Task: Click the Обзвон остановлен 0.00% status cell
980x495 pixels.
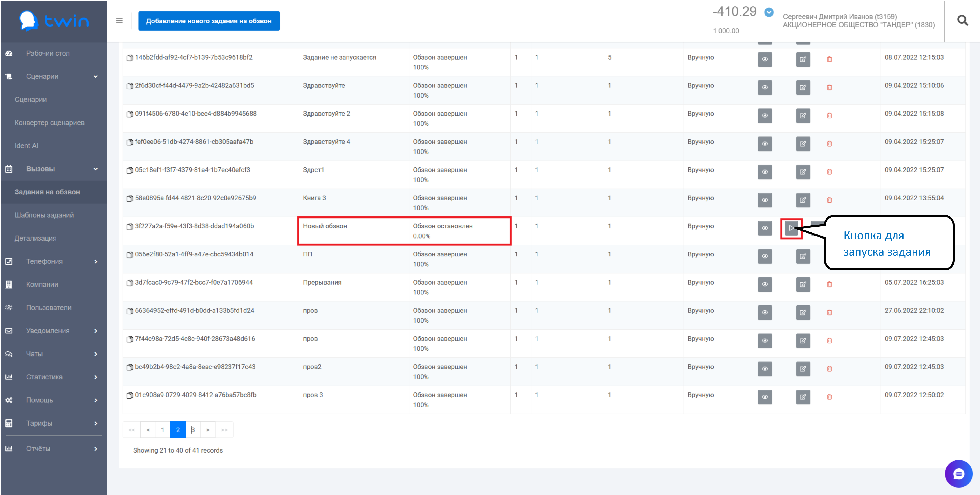Action: pos(460,231)
